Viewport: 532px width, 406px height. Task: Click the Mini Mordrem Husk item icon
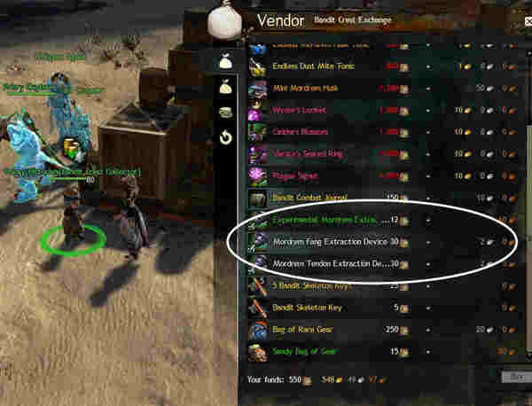coord(258,89)
